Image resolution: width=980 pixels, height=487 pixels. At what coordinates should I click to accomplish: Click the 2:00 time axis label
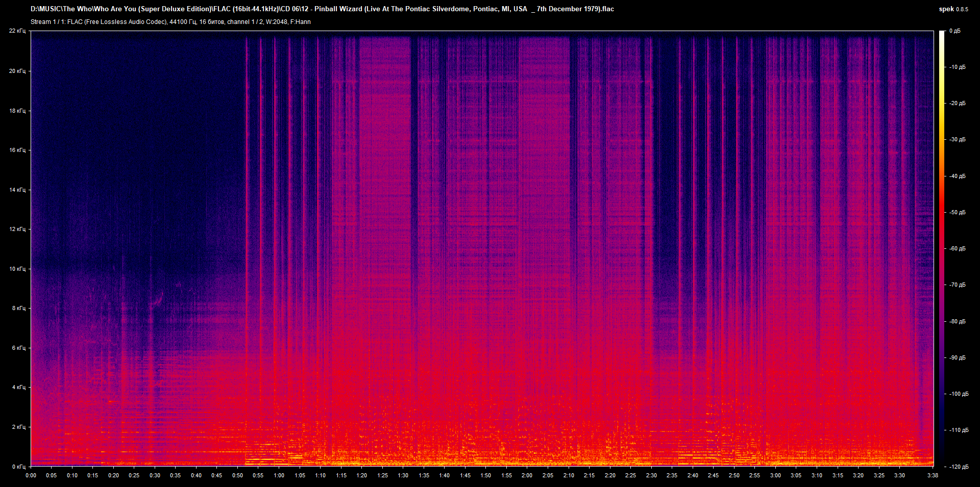point(527,475)
